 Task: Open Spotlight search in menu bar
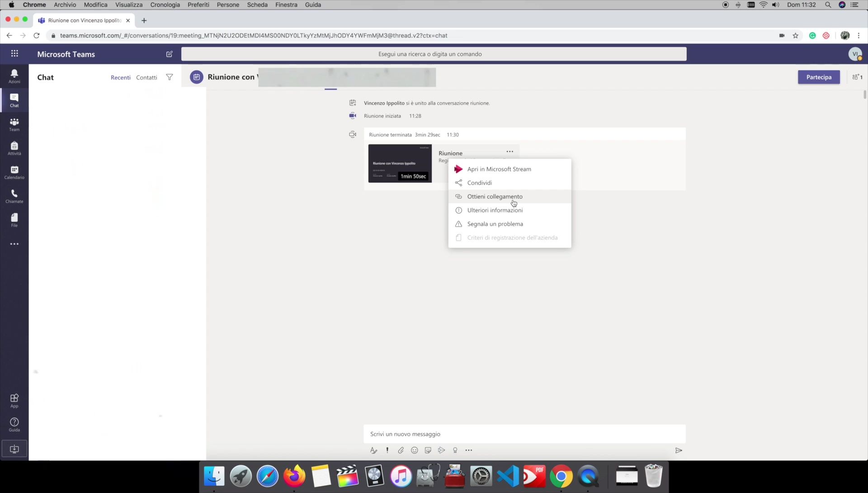click(828, 5)
